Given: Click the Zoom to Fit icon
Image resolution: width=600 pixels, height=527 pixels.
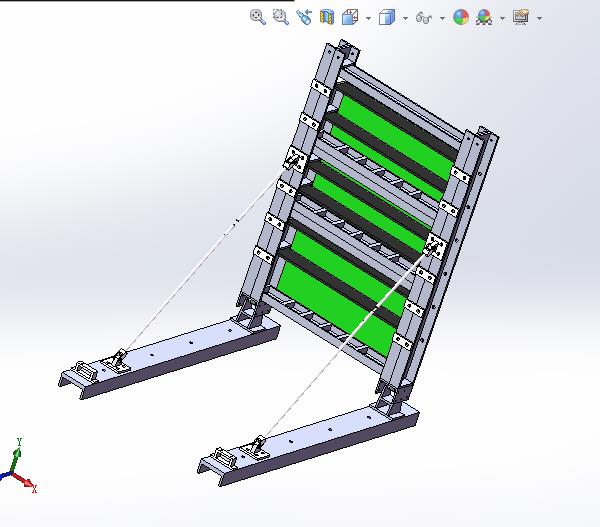Looking at the screenshot, I should click(x=258, y=17).
